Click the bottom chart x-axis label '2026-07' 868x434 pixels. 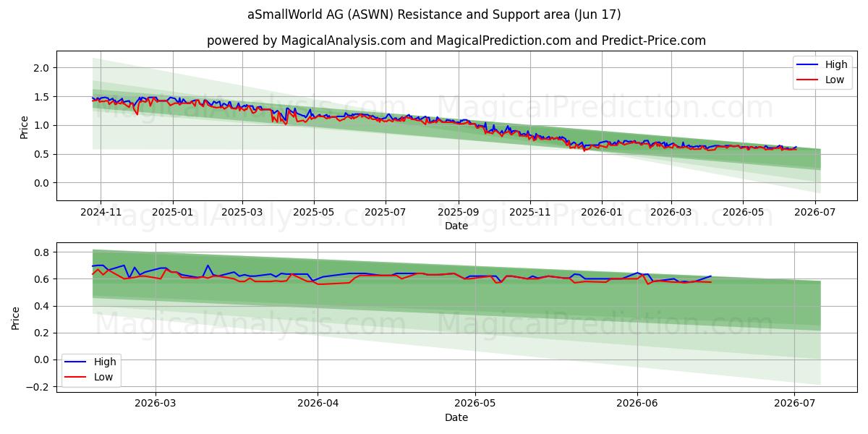794,404
